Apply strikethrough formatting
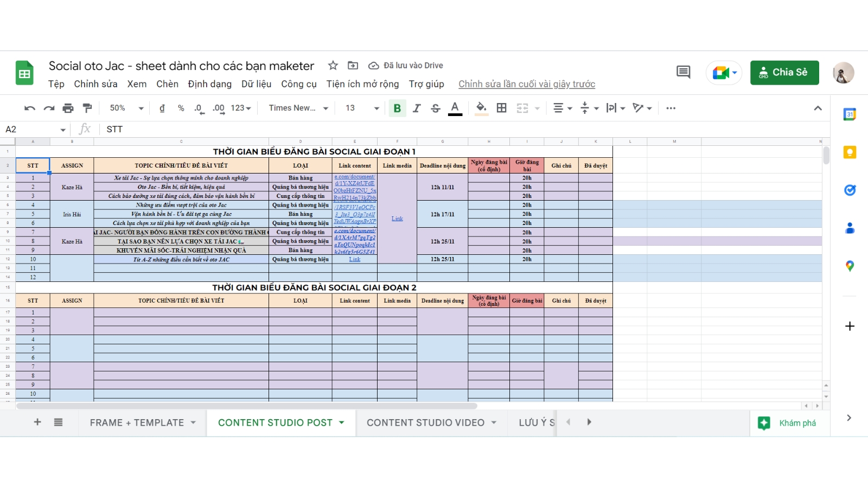The image size is (868, 488). (436, 108)
